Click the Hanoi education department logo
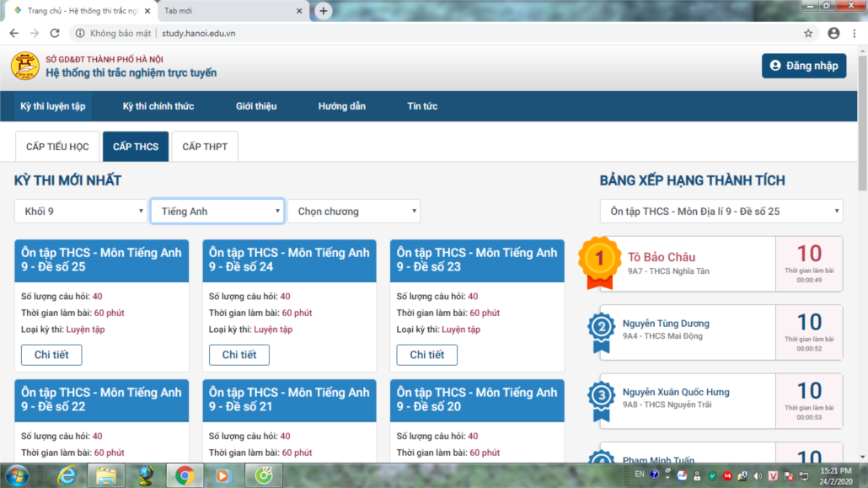Screen dimensions: 868x488 pos(24,66)
